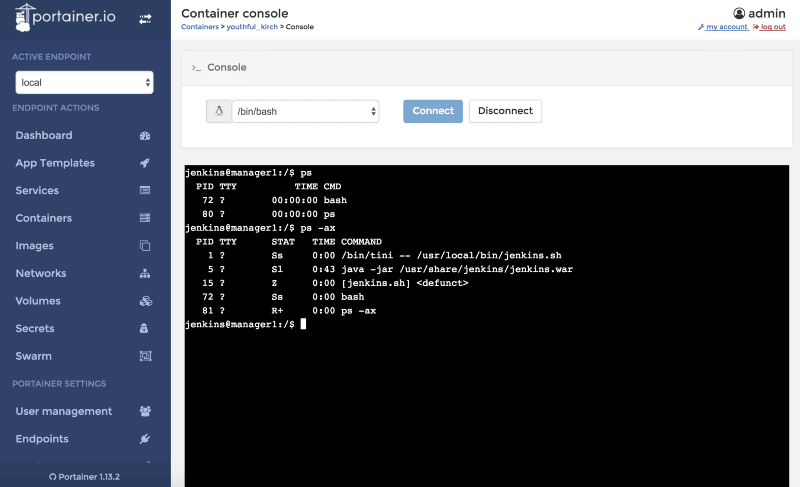
Task: Expand the /bin/bash shell selector
Action: pos(304,111)
